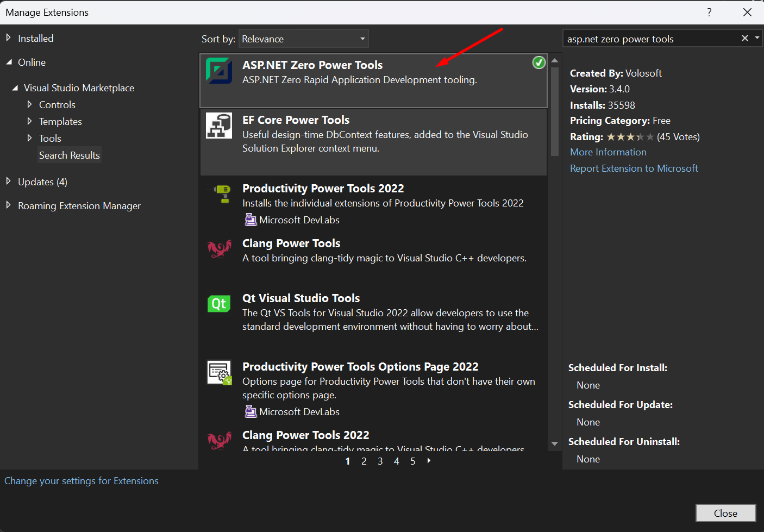Click the green installed checkmark on ASP.NET Zero
This screenshot has width=764, height=532.
point(538,62)
